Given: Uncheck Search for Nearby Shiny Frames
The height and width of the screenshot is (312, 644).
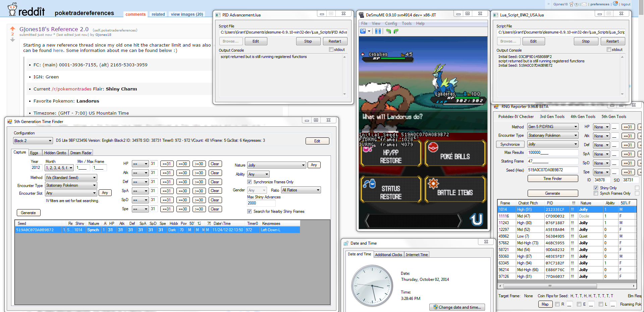Looking at the screenshot, I should coord(249,211).
